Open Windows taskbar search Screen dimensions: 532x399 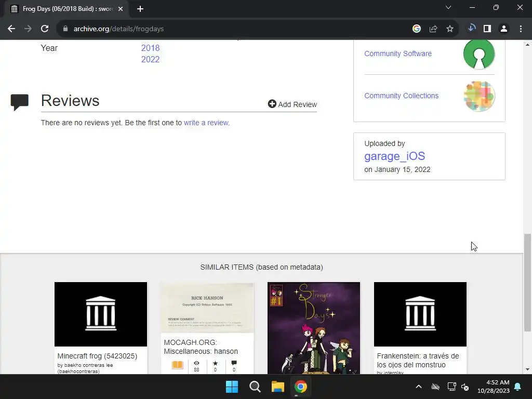click(255, 387)
